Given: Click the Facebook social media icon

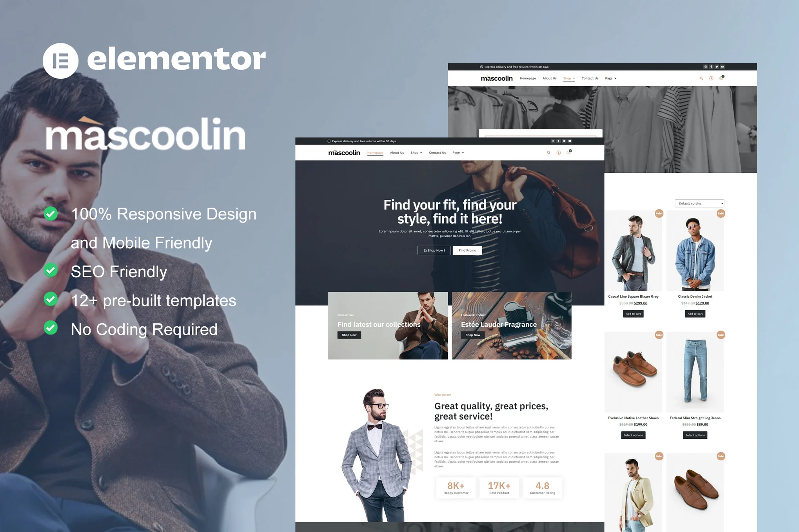Looking at the screenshot, I should coord(558,141).
